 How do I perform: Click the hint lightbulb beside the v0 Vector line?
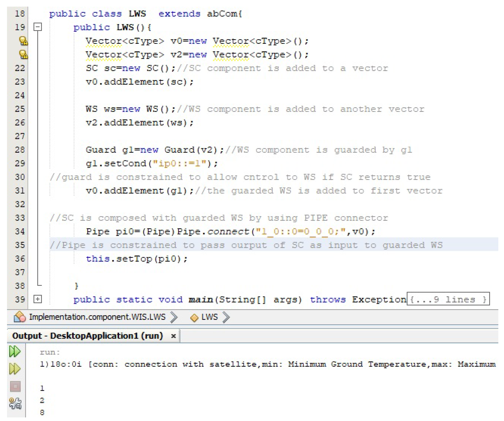point(23,41)
